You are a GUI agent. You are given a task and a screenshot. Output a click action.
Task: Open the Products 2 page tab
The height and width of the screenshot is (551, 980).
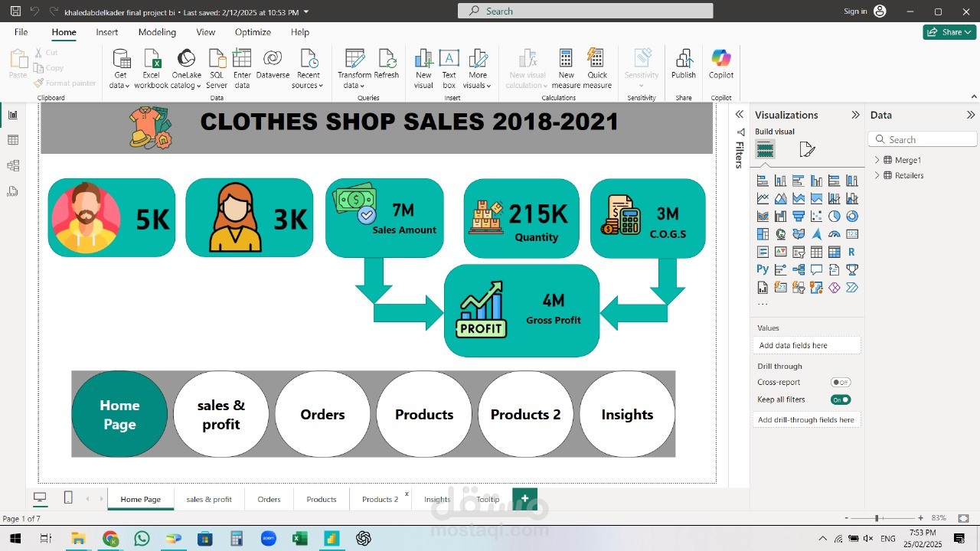(x=381, y=499)
